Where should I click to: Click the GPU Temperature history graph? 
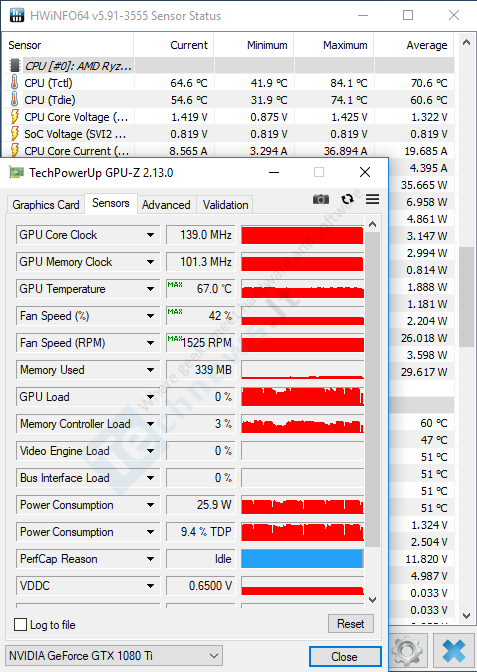click(302, 289)
